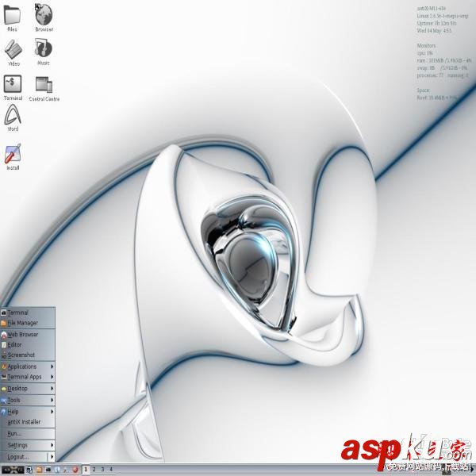This screenshot has height=476, width=476.
Task: Open the Files desktop icon
Action: tap(12, 17)
